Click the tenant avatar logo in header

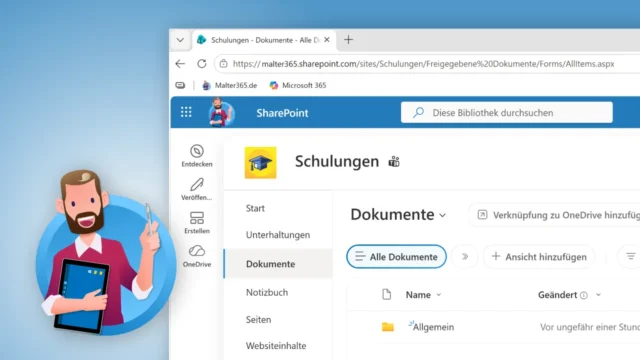point(221,112)
